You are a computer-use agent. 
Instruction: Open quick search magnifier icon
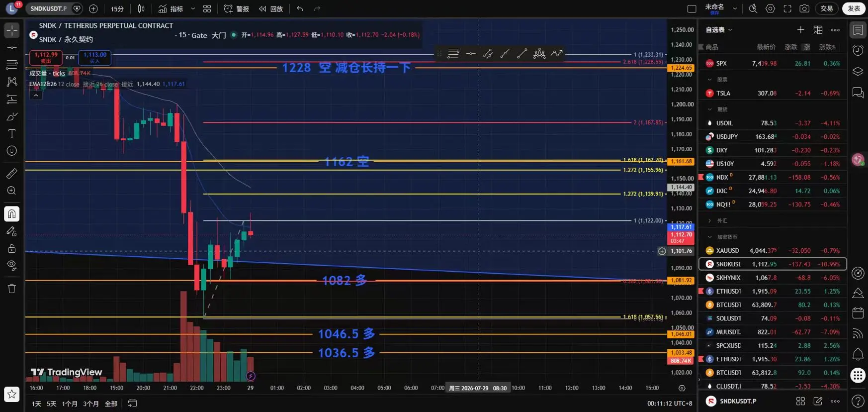tap(753, 8)
